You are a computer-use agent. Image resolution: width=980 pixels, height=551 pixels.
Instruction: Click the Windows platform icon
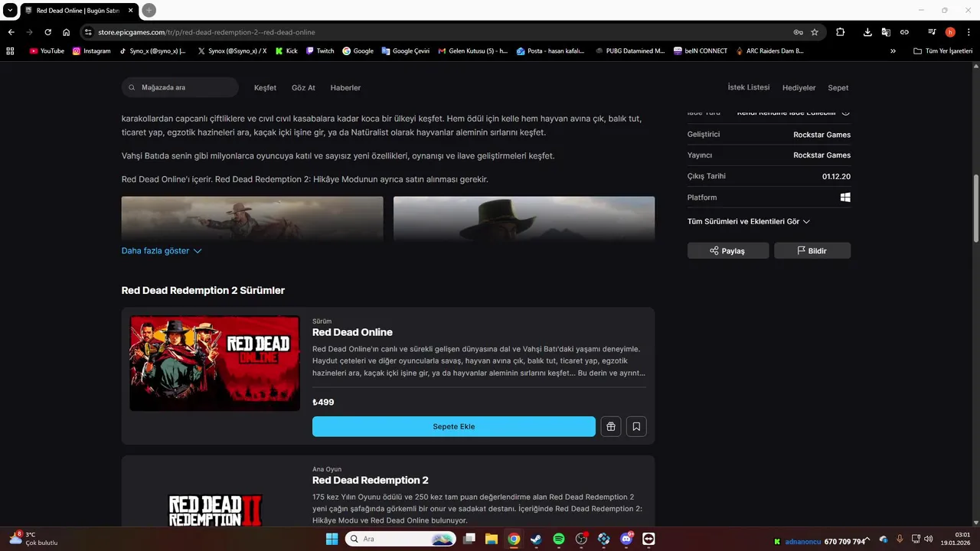click(845, 197)
